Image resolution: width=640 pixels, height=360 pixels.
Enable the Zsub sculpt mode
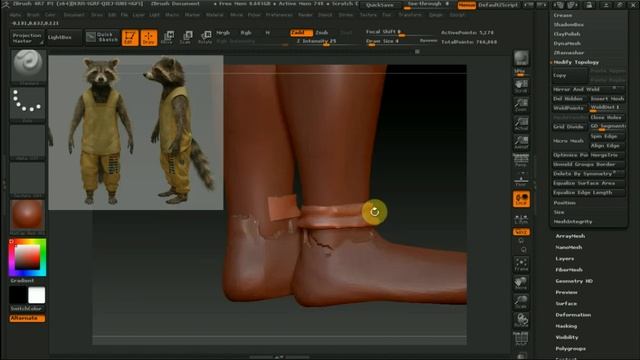322,33
